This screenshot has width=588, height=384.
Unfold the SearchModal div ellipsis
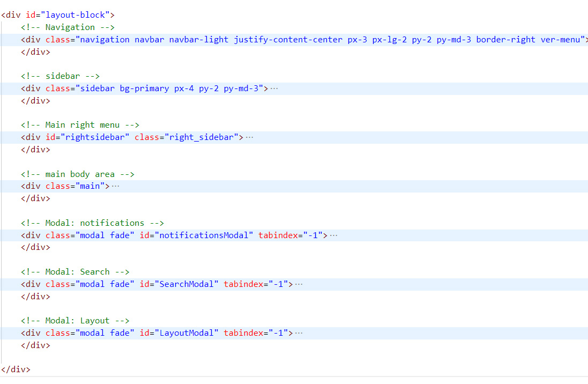click(x=299, y=284)
